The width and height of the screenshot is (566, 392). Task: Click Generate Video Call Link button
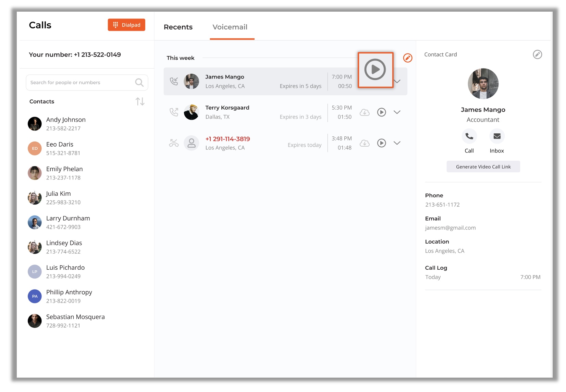coord(483,167)
